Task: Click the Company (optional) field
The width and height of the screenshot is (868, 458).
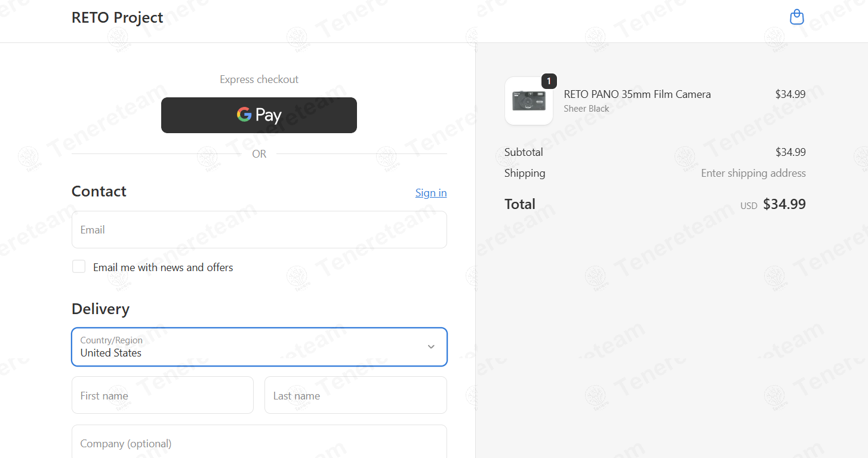Action: tap(259, 442)
